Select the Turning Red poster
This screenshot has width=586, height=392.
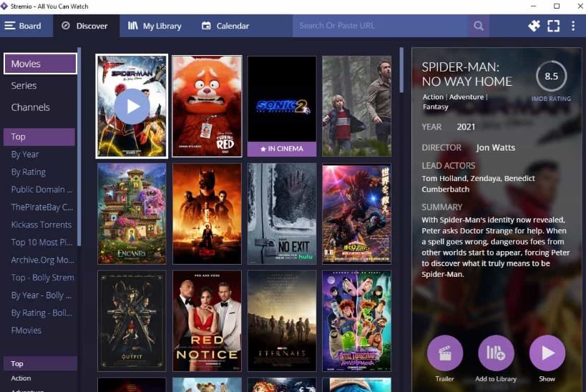pyautogui.click(x=207, y=106)
